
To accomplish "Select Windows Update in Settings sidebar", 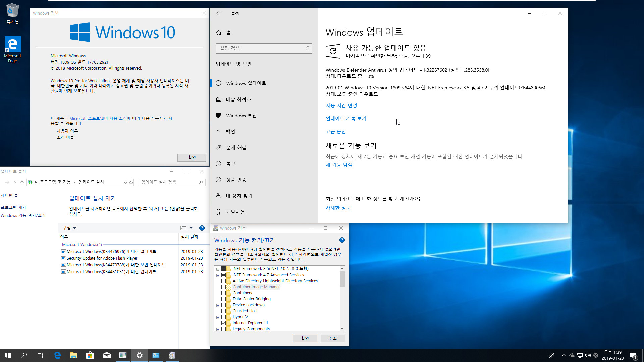I will tap(264, 83).
